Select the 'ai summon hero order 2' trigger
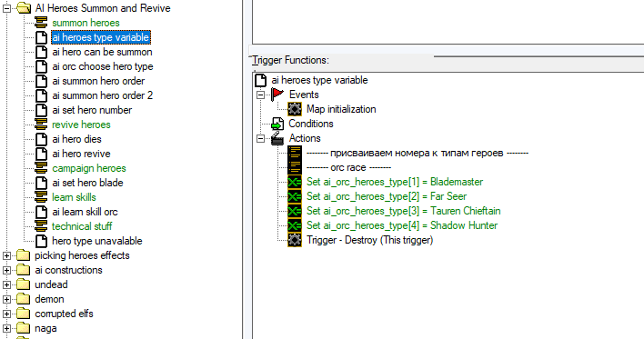Viewport: 644px width, 339px height. [x=102, y=95]
